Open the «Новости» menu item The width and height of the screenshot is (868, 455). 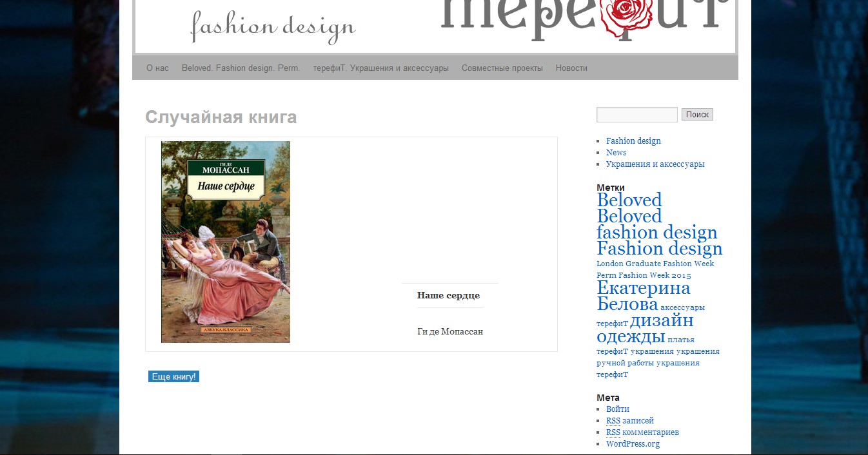(x=571, y=68)
